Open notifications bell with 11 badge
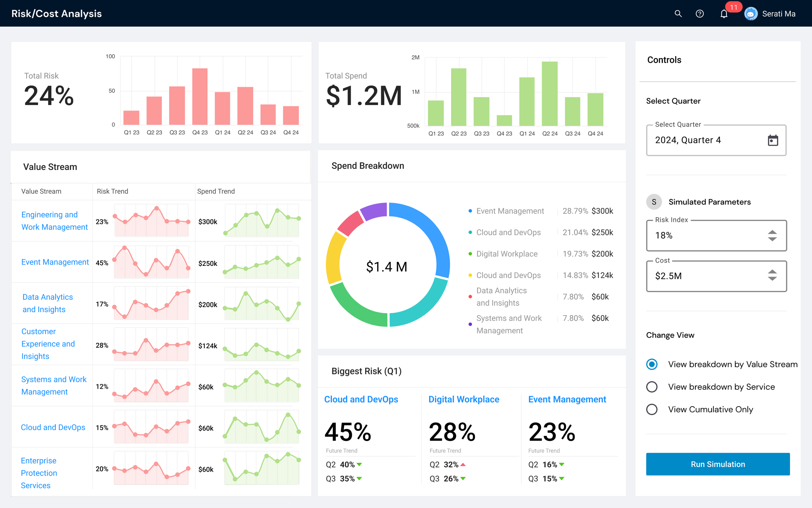Image resolution: width=812 pixels, height=508 pixels. (x=724, y=14)
